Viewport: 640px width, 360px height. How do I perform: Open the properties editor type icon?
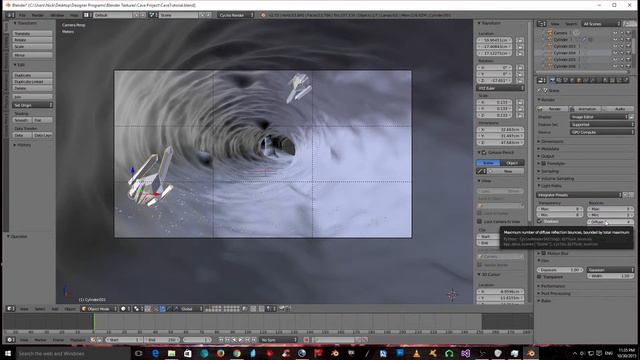pos(541,80)
